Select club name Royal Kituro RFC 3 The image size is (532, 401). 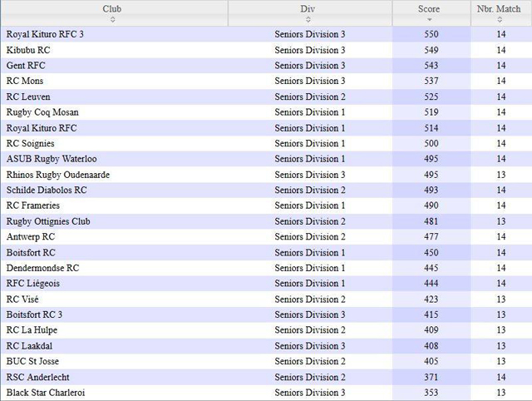tap(45, 34)
